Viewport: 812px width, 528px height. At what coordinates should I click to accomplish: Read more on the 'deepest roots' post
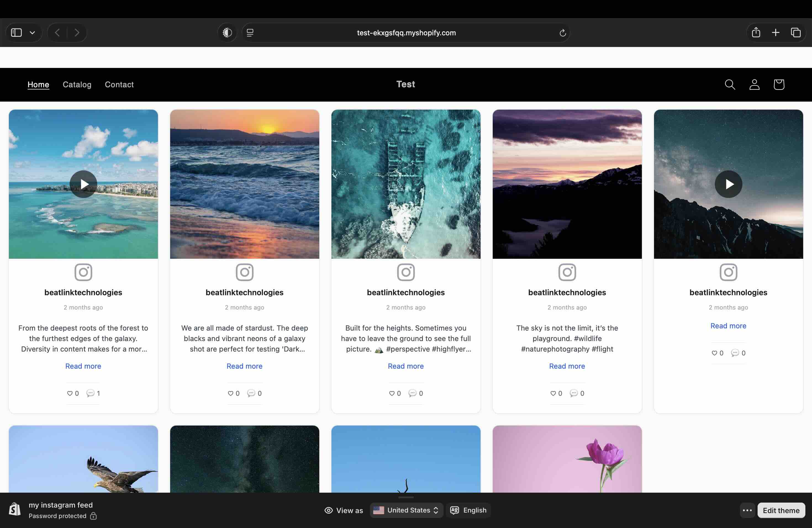pyautogui.click(x=83, y=366)
